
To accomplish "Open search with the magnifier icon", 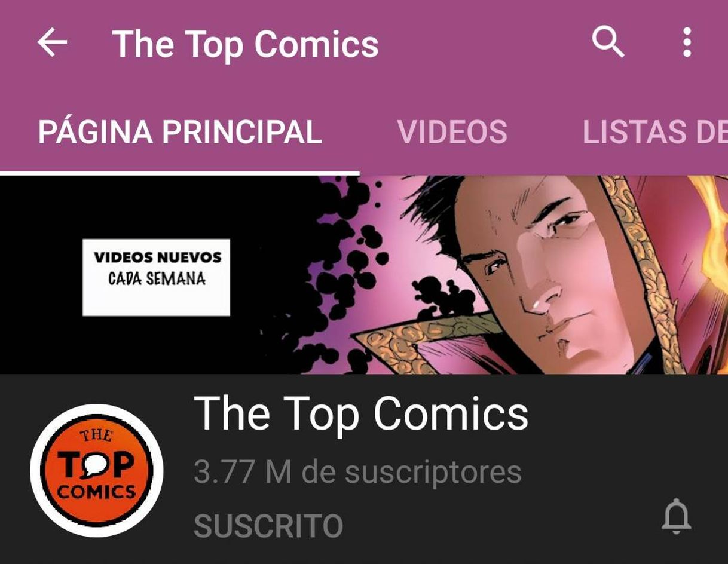I will (x=608, y=42).
